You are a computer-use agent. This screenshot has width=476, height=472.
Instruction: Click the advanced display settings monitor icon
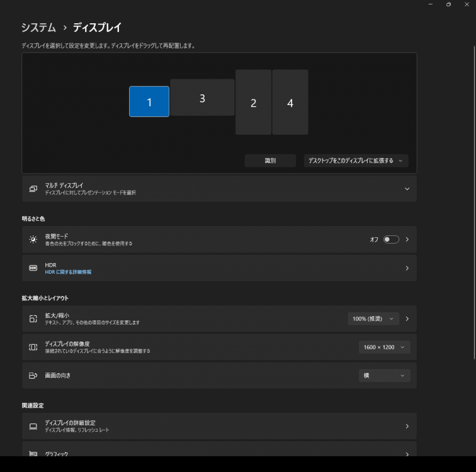tap(33, 426)
